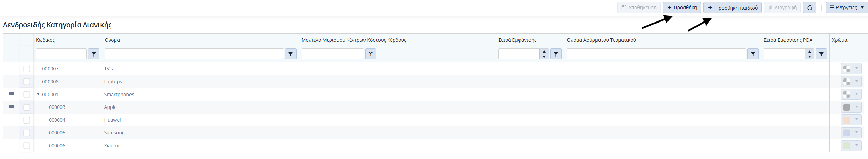
Task: Click the Laptops name cell
Action: [201, 82]
